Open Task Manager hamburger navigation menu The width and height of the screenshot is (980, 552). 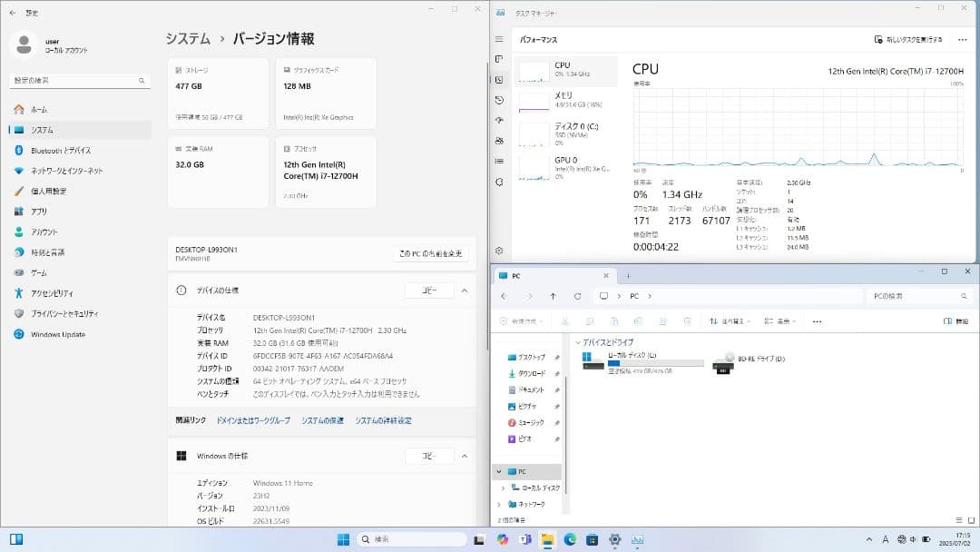(x=497, y=39)
